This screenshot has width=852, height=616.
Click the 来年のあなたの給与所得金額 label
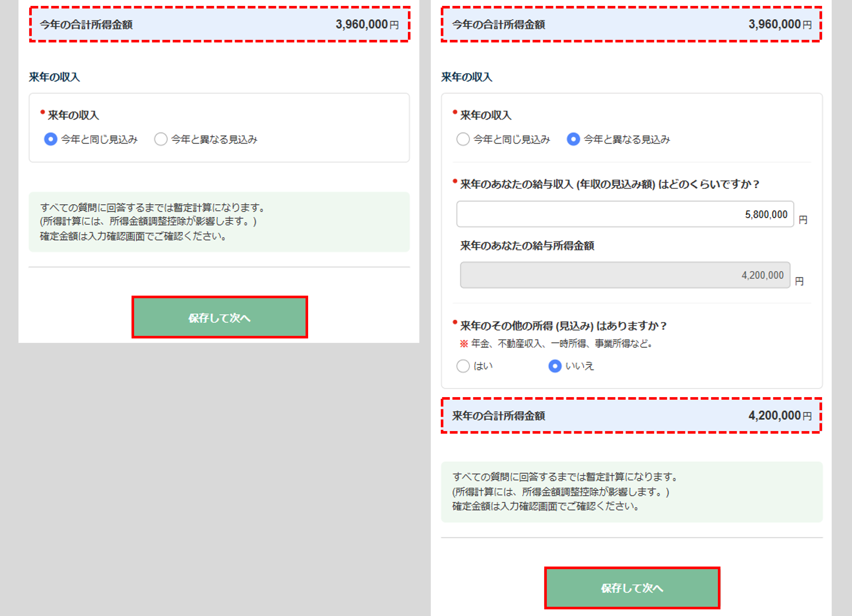(x=526, y=246)
